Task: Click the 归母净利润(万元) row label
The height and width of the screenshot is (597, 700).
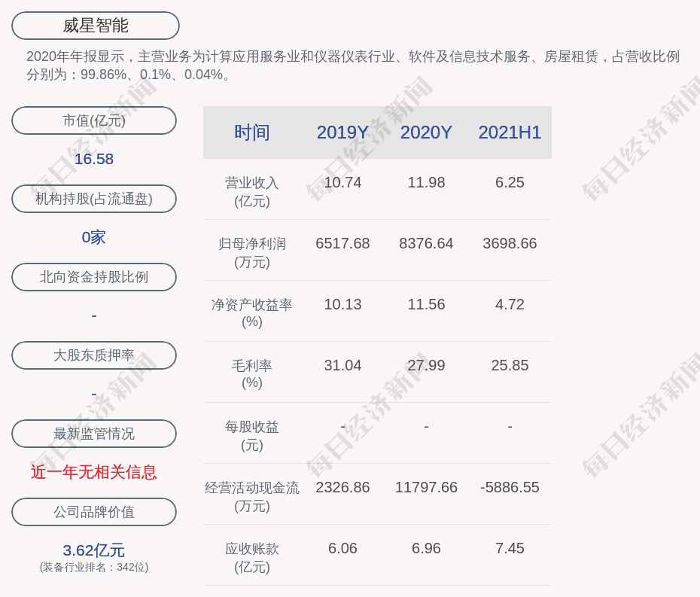Action: click(252, 253)
